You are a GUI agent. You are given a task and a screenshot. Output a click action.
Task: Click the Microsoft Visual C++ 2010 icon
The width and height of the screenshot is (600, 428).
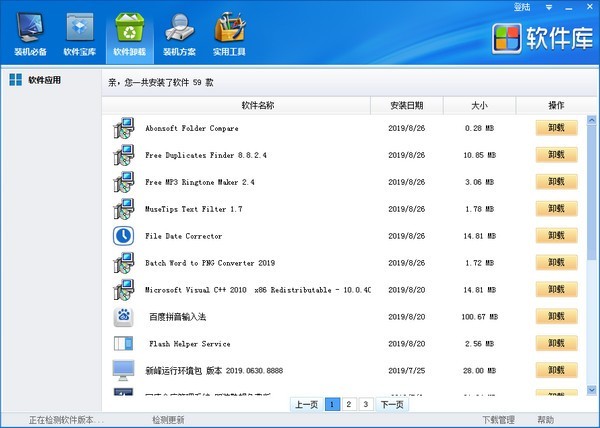(124, 290)
